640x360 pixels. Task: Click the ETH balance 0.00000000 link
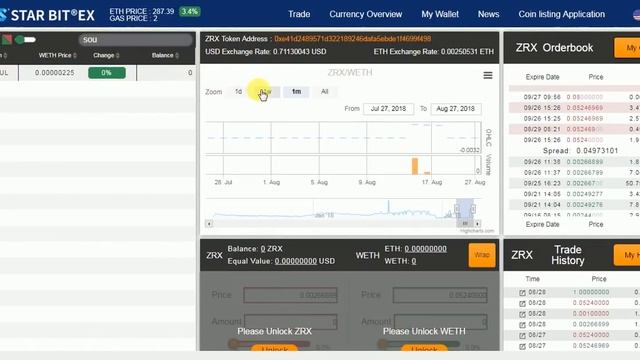click(425, 249)
